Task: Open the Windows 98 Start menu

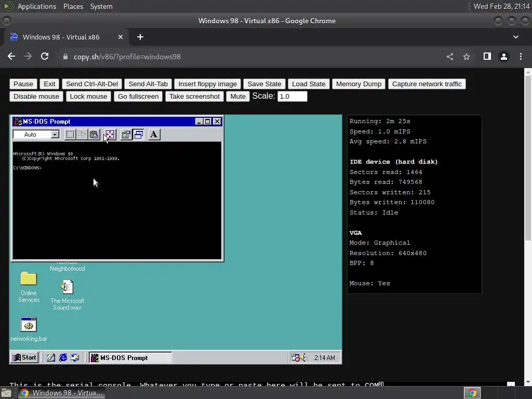Action: [24, 357]
